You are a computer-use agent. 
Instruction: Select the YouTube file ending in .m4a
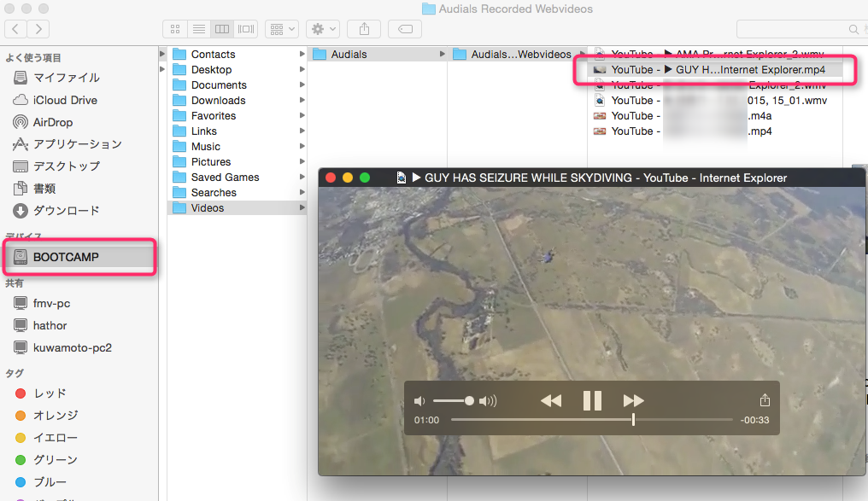point(715,115)
